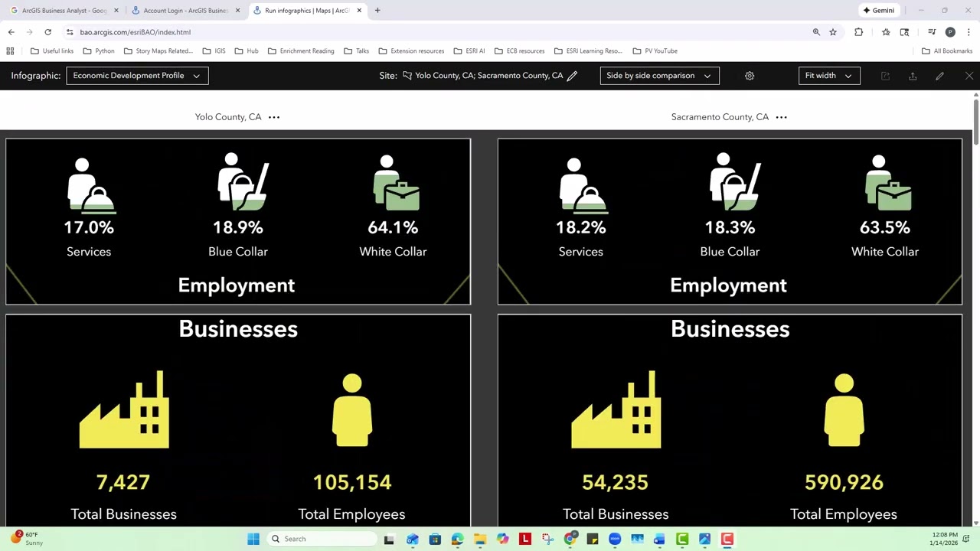Click the edit infographic pencil icon
The image size is (980, 551).
939,76
